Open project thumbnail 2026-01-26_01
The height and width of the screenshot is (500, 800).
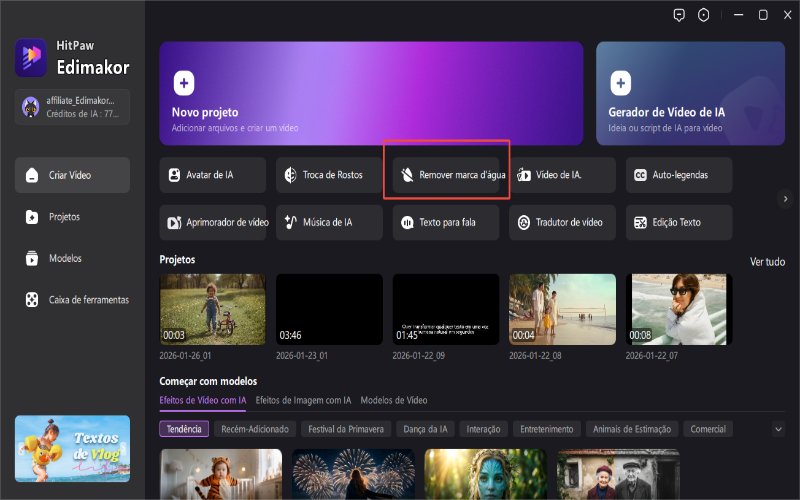click(x=213, y=309)
